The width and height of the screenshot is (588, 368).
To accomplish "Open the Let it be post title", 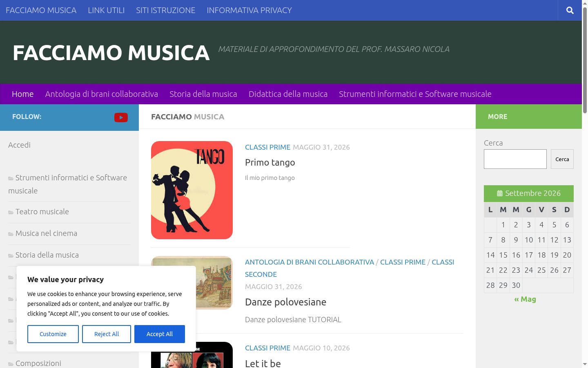I will [263, 363].
